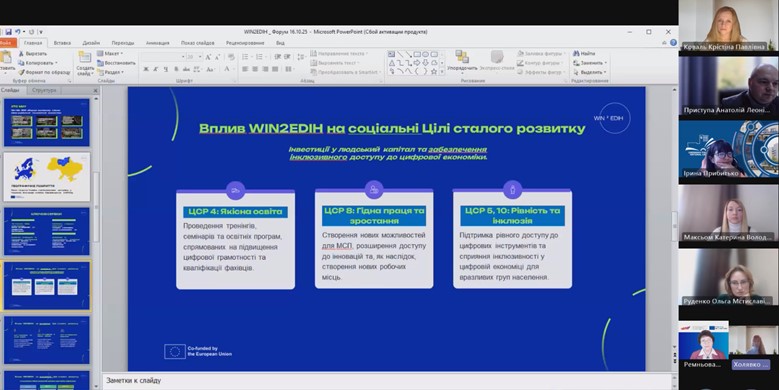Open the Макет layout dropdown
Viewport: 779px width, 390px height.
point(110,54)
